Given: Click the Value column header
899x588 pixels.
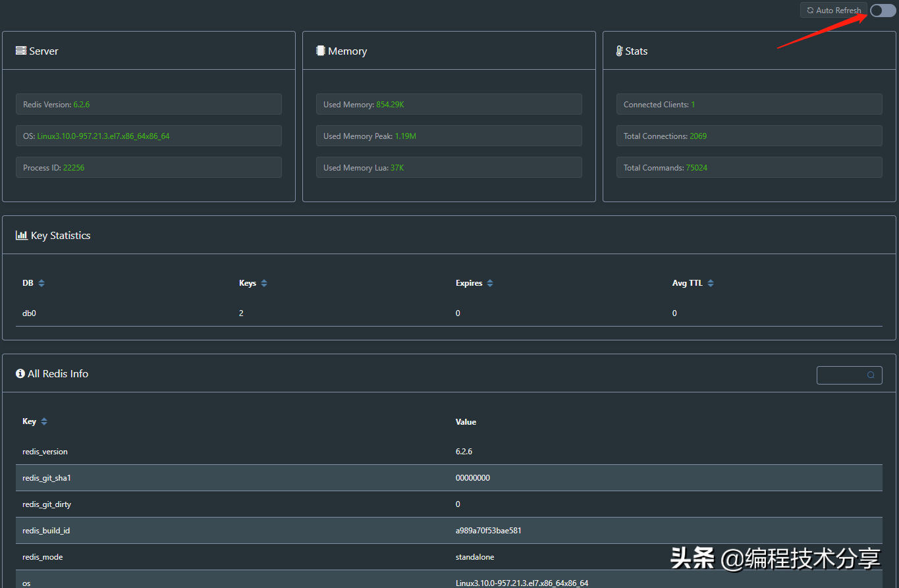Looking at the screenshot, I should pos(466,421).
